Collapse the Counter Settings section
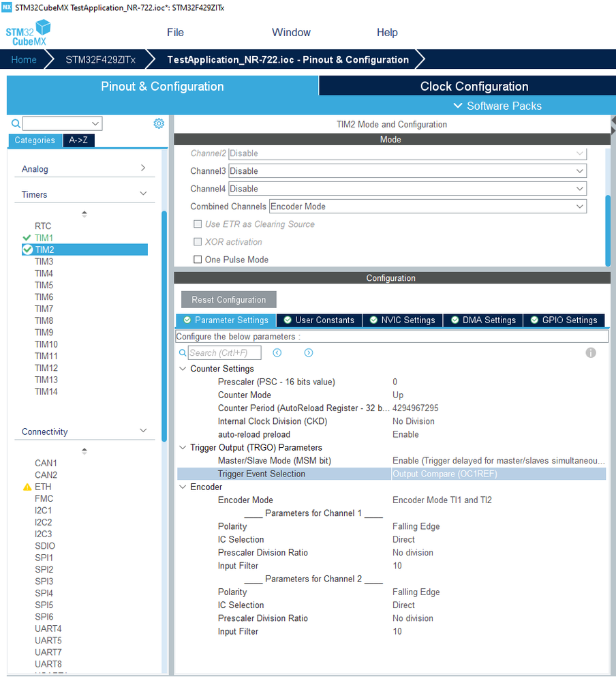The width and height of the screenshot is (616, 681). coord(183,369)
